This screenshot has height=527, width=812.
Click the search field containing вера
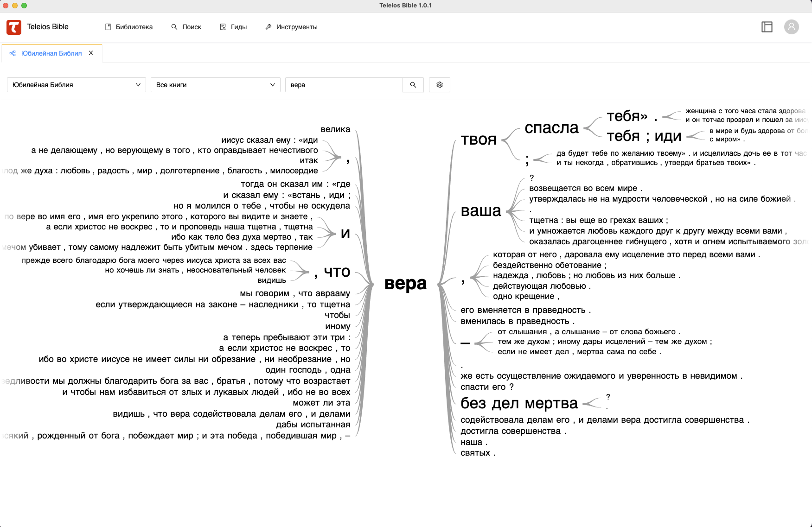[344, 85]
